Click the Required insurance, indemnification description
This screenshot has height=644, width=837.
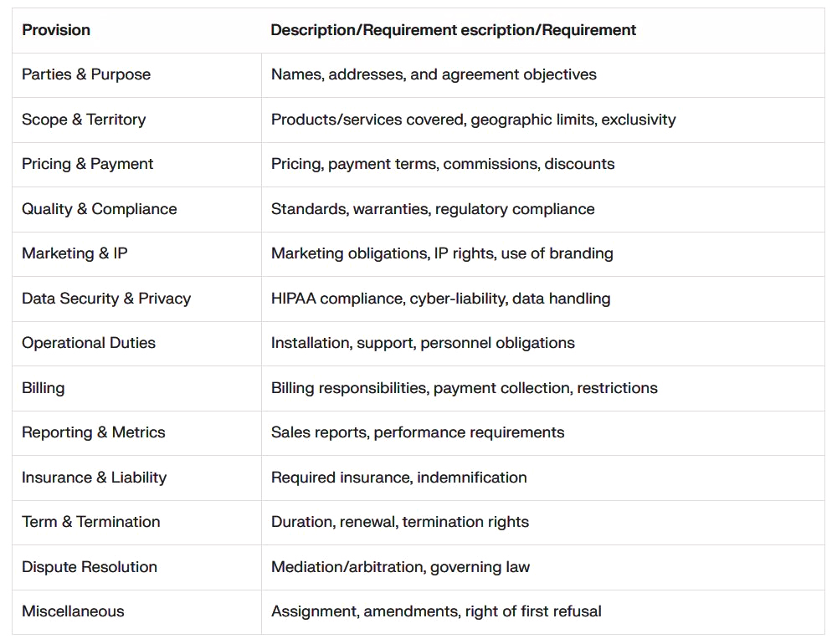399,478
